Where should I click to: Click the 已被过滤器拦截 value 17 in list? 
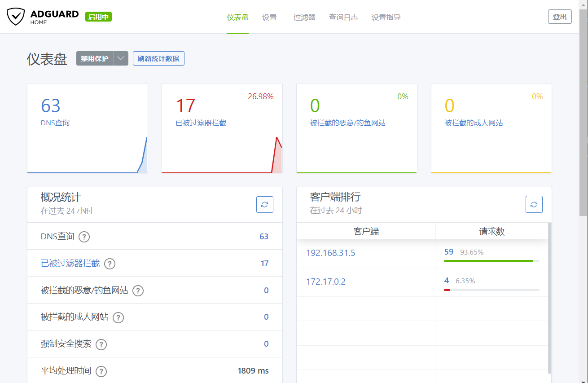click(265, 264)
